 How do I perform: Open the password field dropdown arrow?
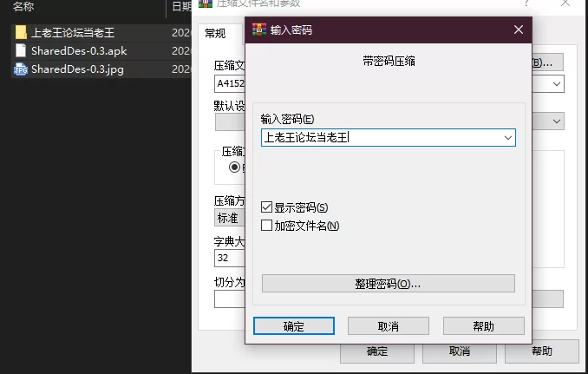(x=508, y=138)
